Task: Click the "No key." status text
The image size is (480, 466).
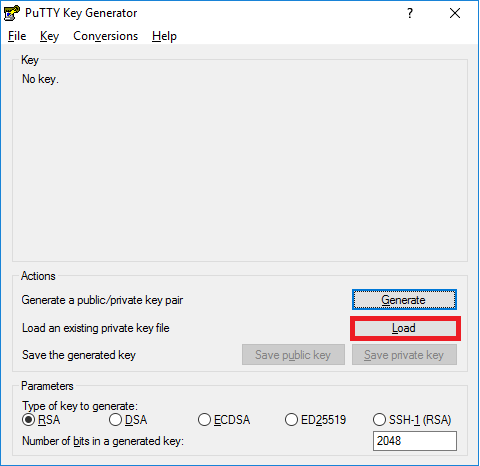Action: point(40,79)
